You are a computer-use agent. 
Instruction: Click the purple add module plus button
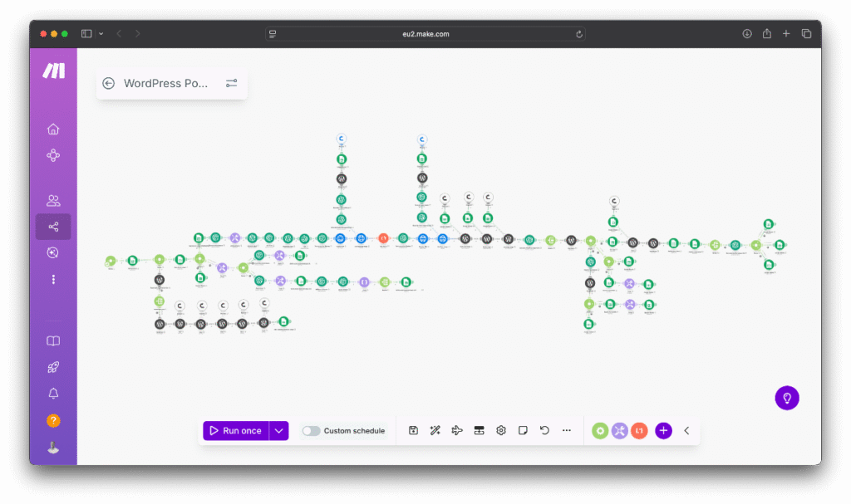point(663,430)
